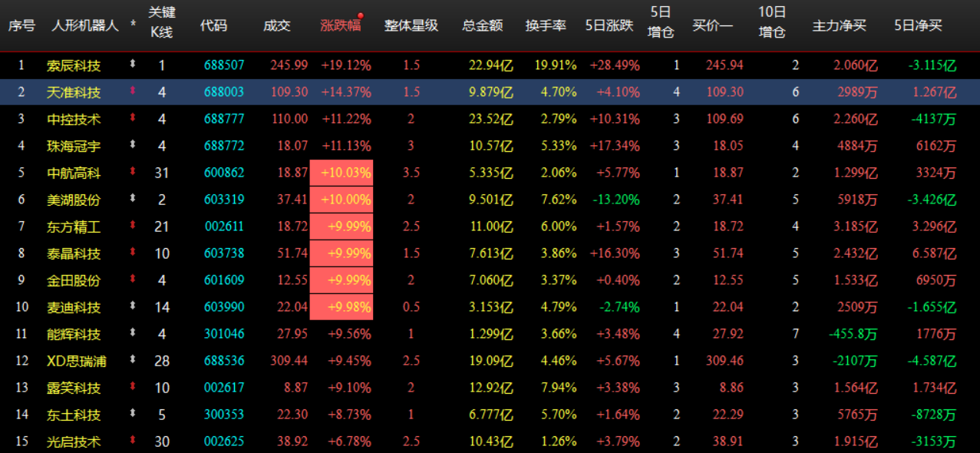980x453 pixels.
Task: Sort by the 涨跌幅 column header
Action: point(341,25)
